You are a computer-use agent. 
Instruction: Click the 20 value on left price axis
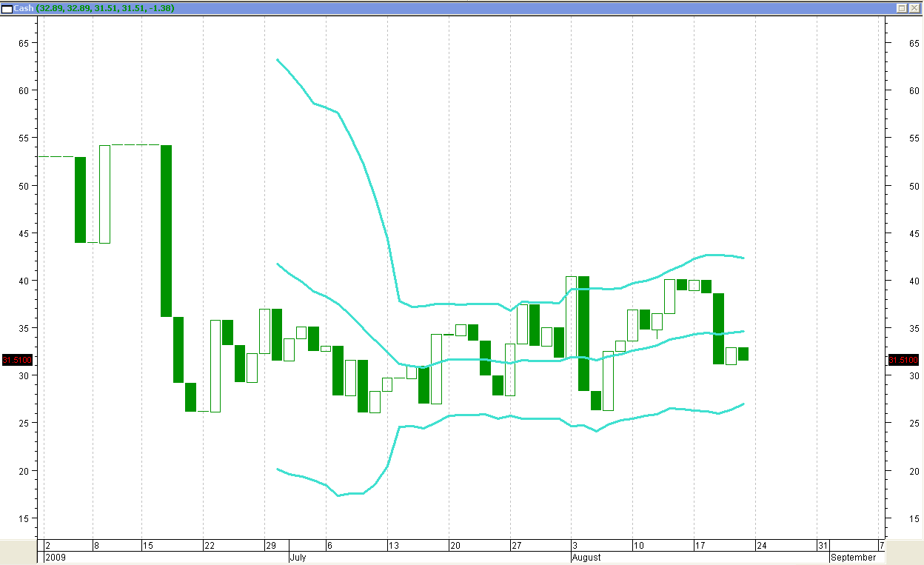point(23,471)
